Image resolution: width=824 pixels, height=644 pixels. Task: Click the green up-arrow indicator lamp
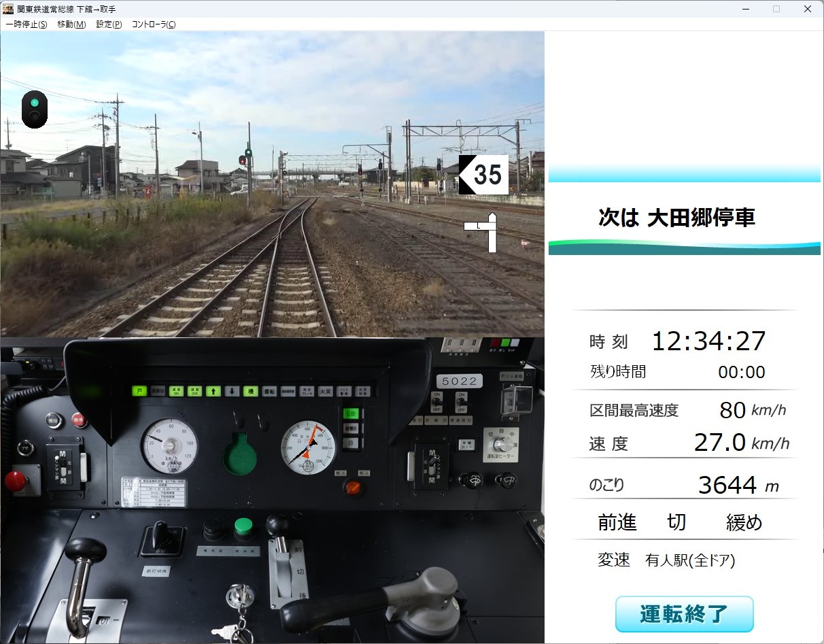click(x=213, y=391)
